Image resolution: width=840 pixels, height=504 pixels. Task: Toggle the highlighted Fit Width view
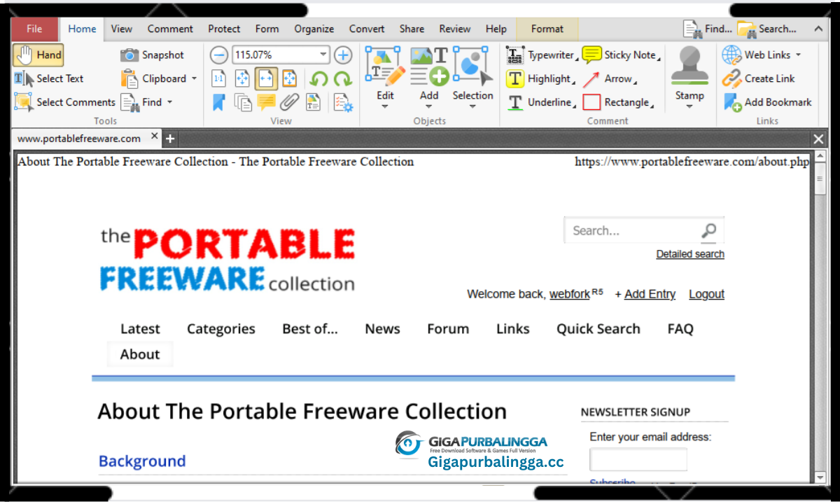click(x=266, y=78)
